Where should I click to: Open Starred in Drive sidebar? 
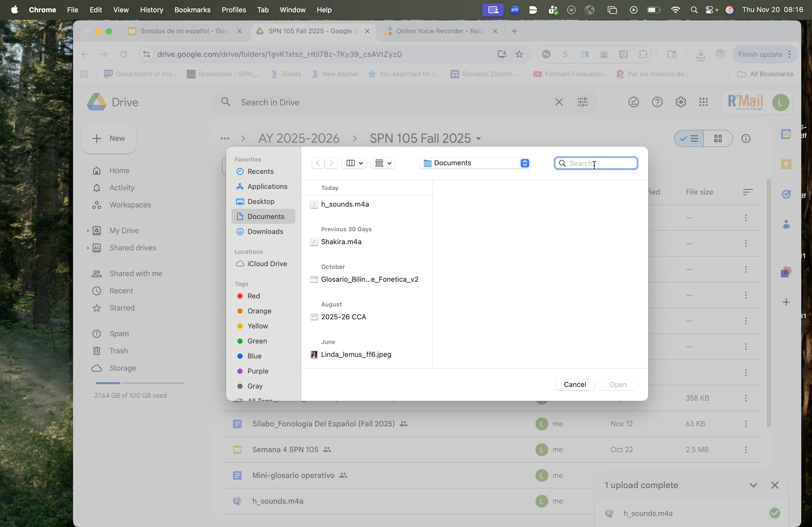click(122, 308)
